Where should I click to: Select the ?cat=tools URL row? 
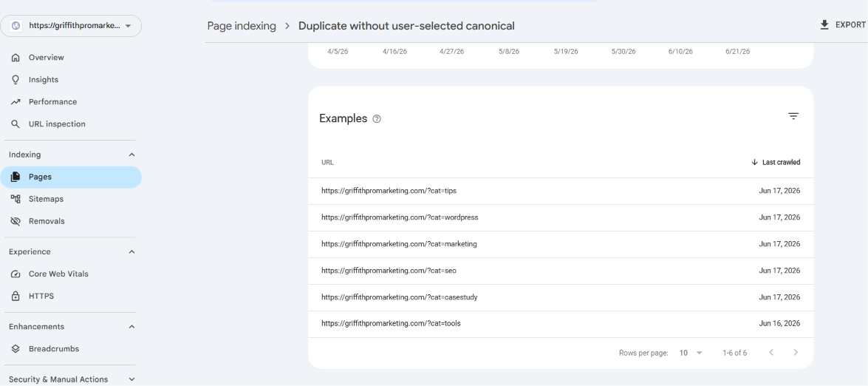pyautogui.click(x=561, y=324)
